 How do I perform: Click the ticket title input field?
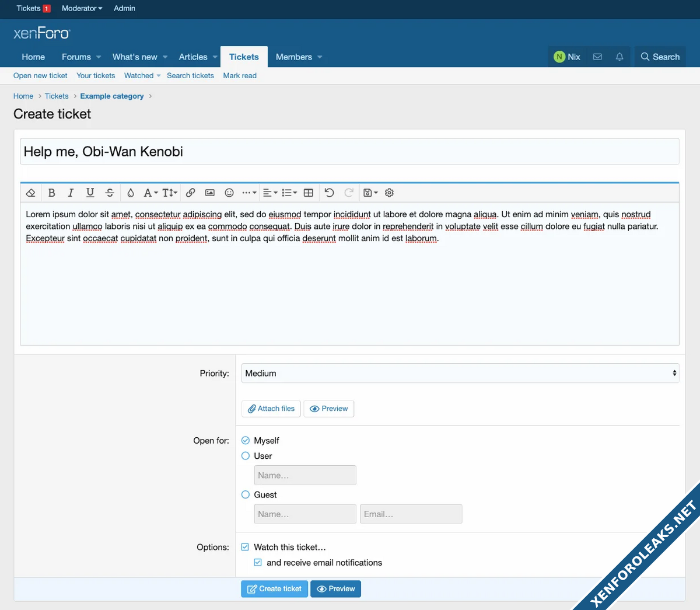click(349, 152)
